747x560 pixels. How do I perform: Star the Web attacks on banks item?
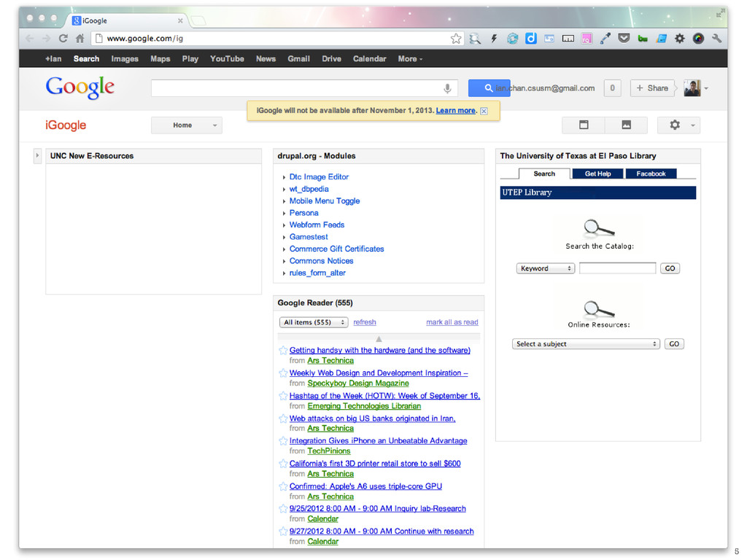pyautogui.click(x=283, y=419)
